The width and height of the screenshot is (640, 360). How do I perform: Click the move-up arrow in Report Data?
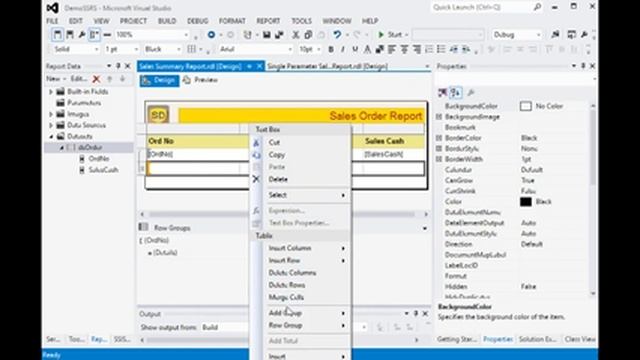click(109, 79)
